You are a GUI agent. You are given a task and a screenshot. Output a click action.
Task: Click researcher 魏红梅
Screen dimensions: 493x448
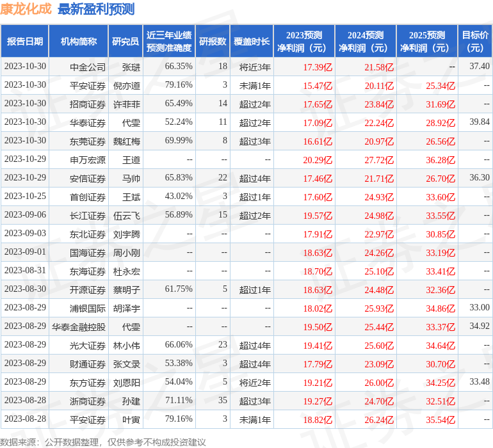[x=126, y=141]
